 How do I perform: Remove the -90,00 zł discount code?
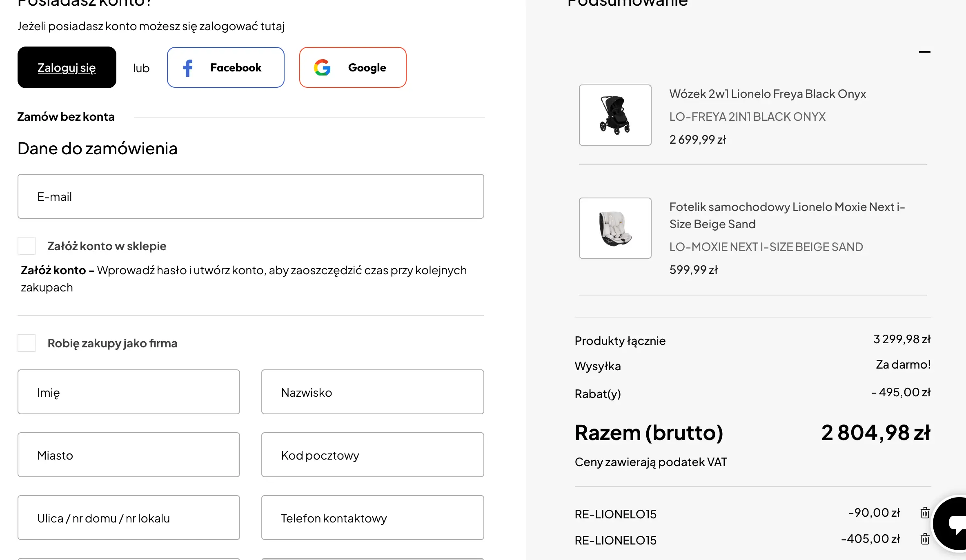925,513
